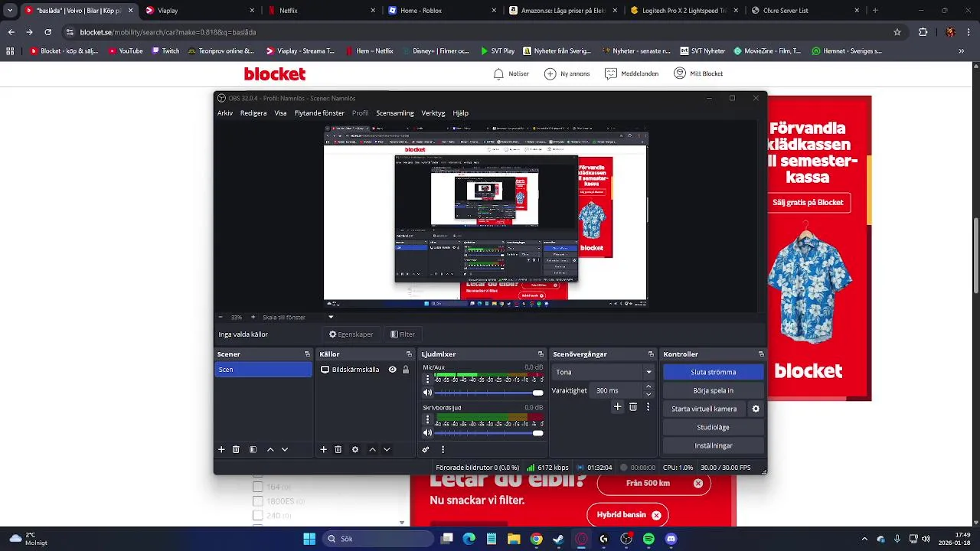Open advanced audio properties gear in Ljudmixer
The height and width of the screenshot is (551, 980).
tap(426, 449)
